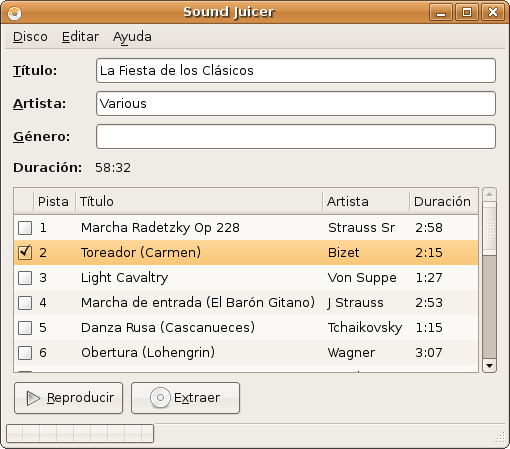Maximize the Sound Juicer window
Image resolution: width=510 pixels, height=449 pixels.
467,13
